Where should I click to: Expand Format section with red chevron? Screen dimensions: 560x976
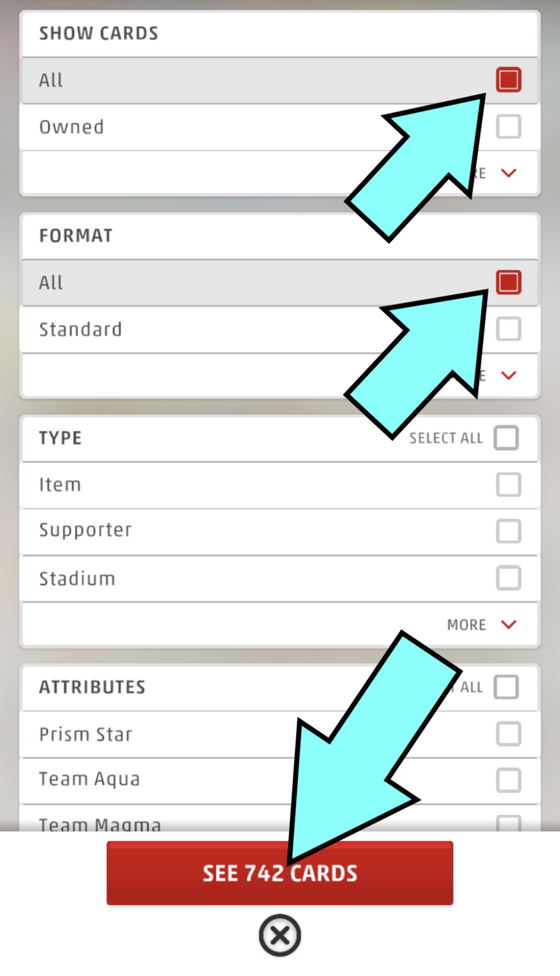coord(508,376)
